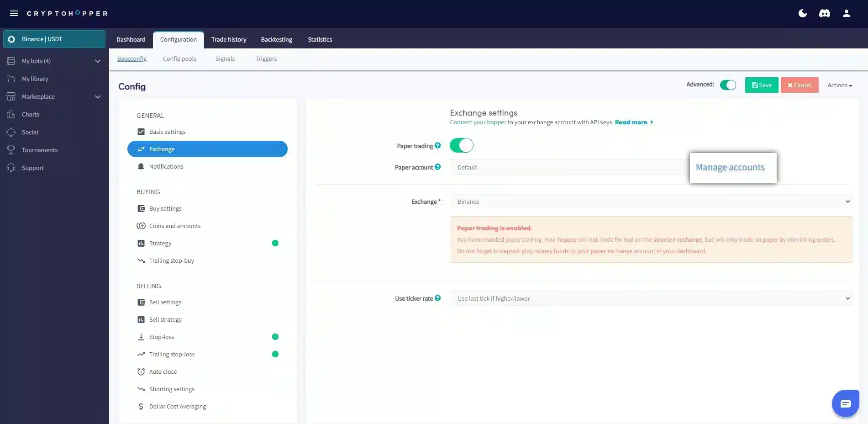Switch to the Statistics tab
This screenshot has height=424, width=868.
coord(320,39)
